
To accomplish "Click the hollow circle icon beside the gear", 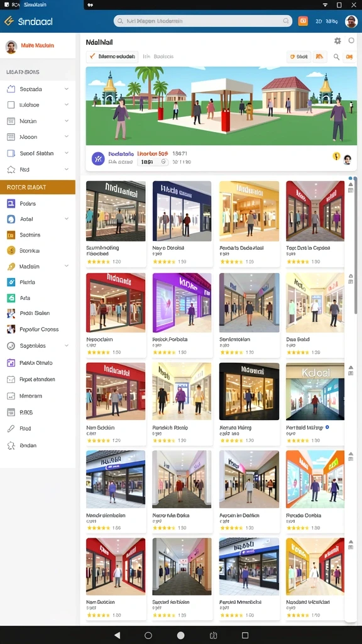I will point(351,40).
